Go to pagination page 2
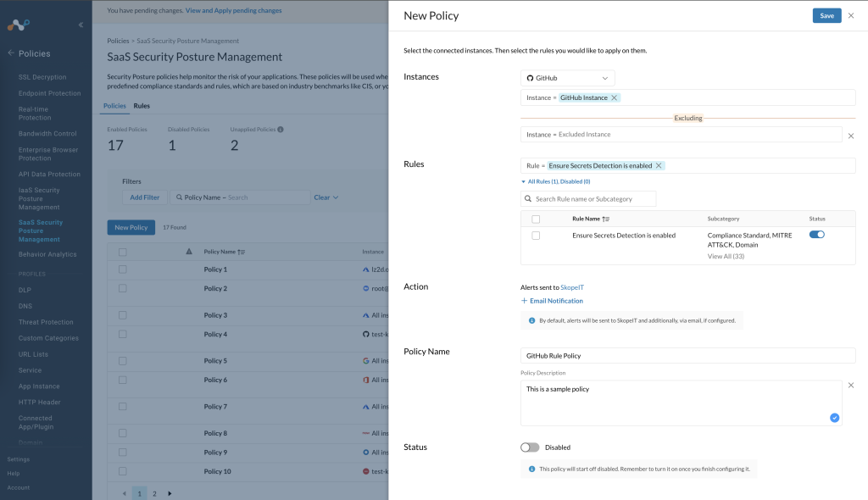The width and height of the screenshot is (868, 500). [x=154, y=493]
